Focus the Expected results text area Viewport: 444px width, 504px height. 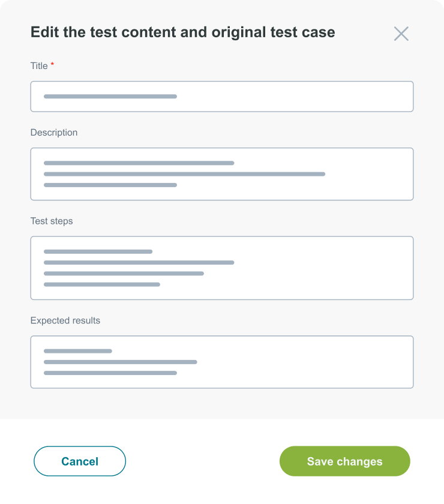point(222,361)
